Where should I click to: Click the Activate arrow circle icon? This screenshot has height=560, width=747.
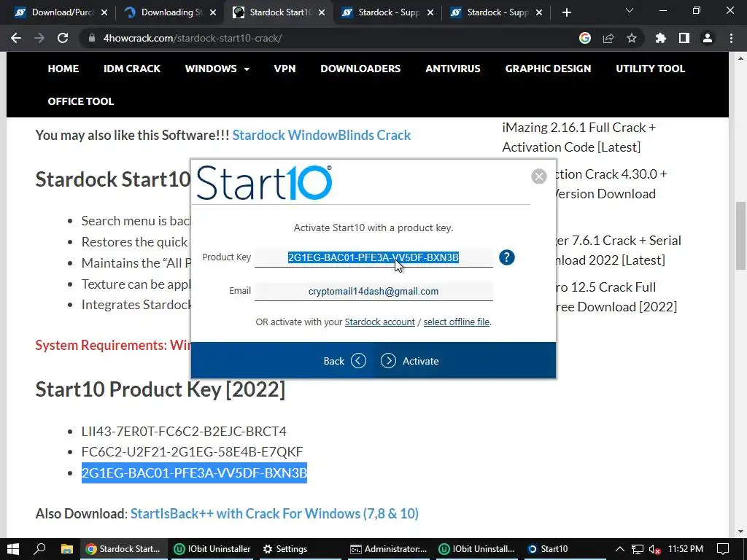pyautogui.click(x=388, y=361)
